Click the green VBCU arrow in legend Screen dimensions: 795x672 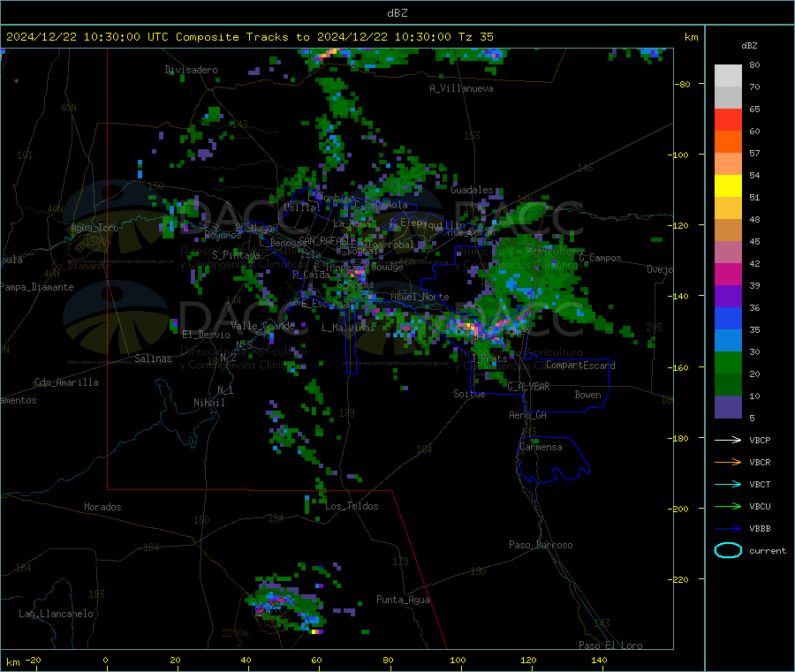[728, 506]
